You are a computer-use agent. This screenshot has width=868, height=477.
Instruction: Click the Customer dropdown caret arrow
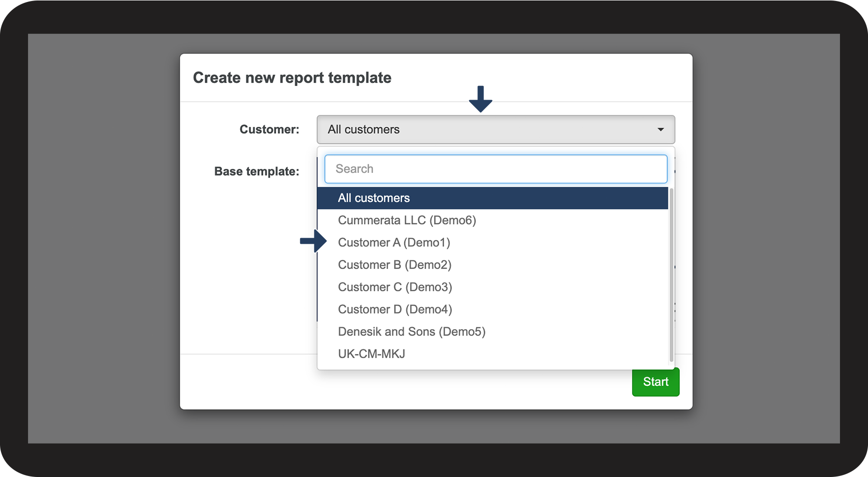coord(660,130)
